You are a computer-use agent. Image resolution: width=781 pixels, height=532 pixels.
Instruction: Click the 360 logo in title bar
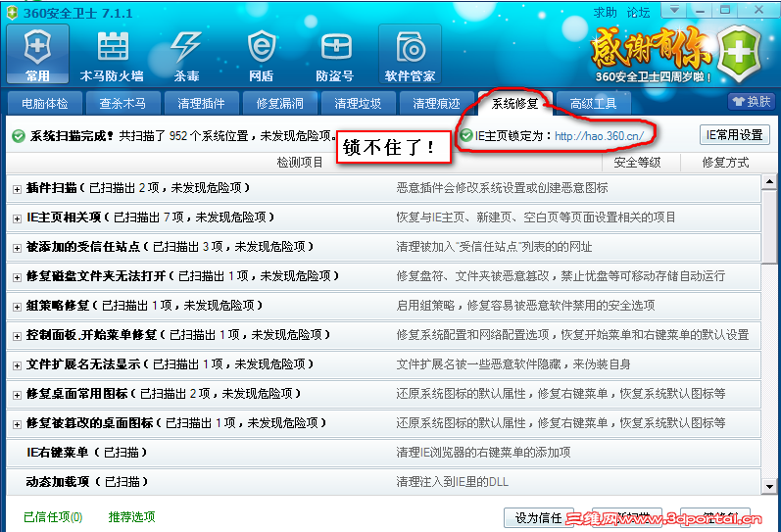pyautogui.click(x=12, y=13)
